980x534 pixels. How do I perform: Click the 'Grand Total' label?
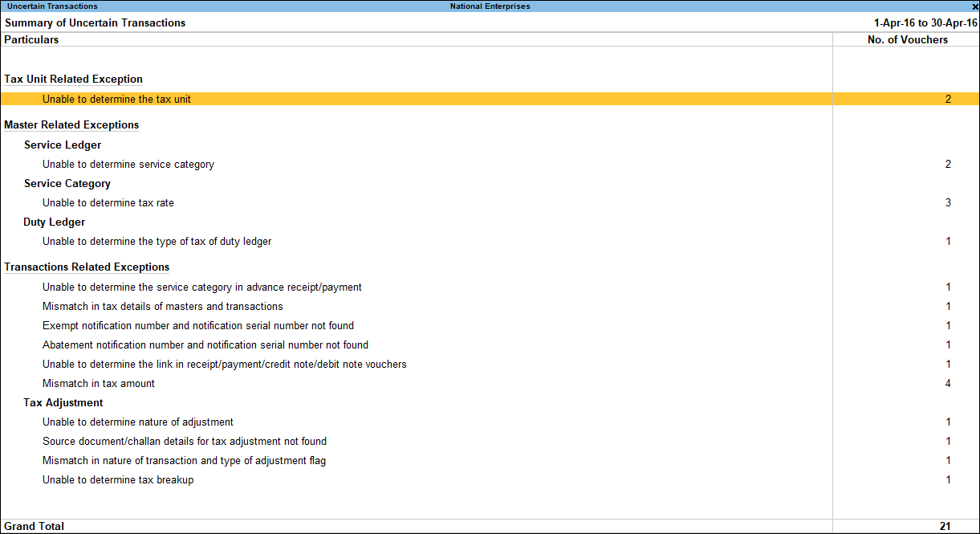(x=34, y=527)
